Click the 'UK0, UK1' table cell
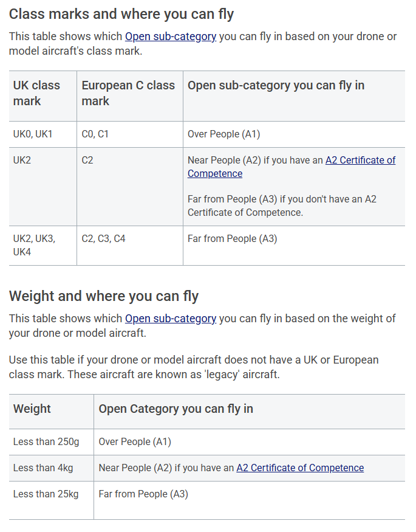416x532 pixels. [x=33, y=134]
